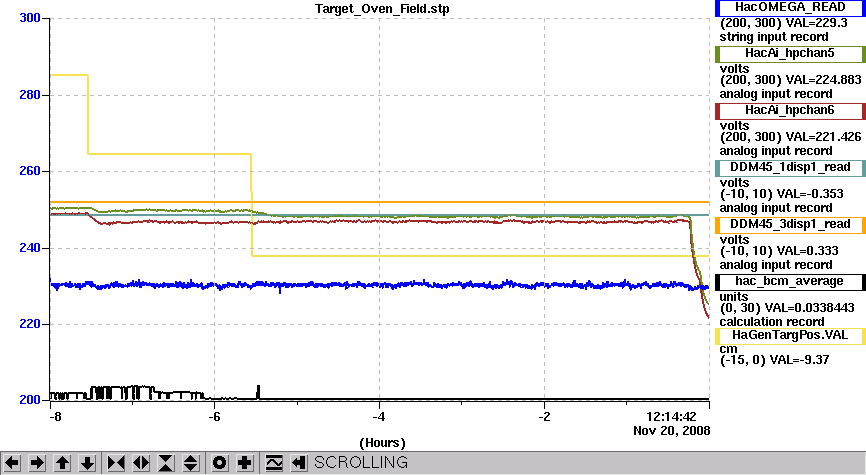Select the HacOMEGA_READ curve legend button

click(x=790, y=8)
